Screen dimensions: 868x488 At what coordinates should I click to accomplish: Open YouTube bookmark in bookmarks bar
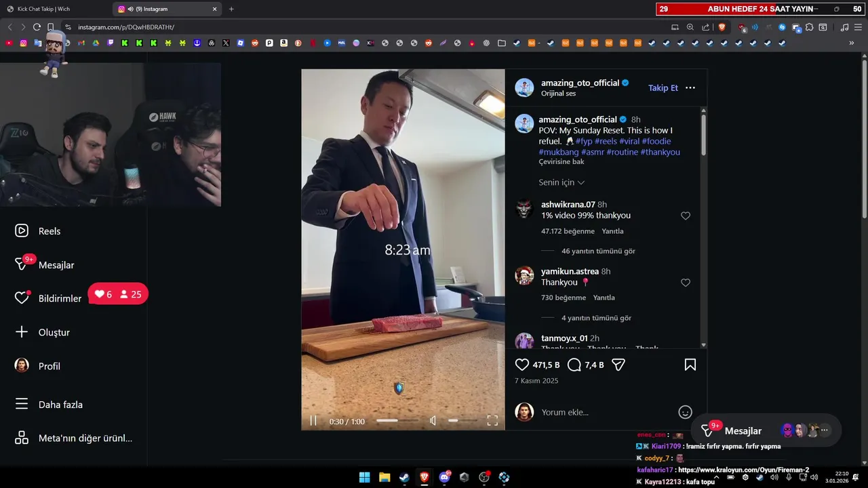coord(9,43)
